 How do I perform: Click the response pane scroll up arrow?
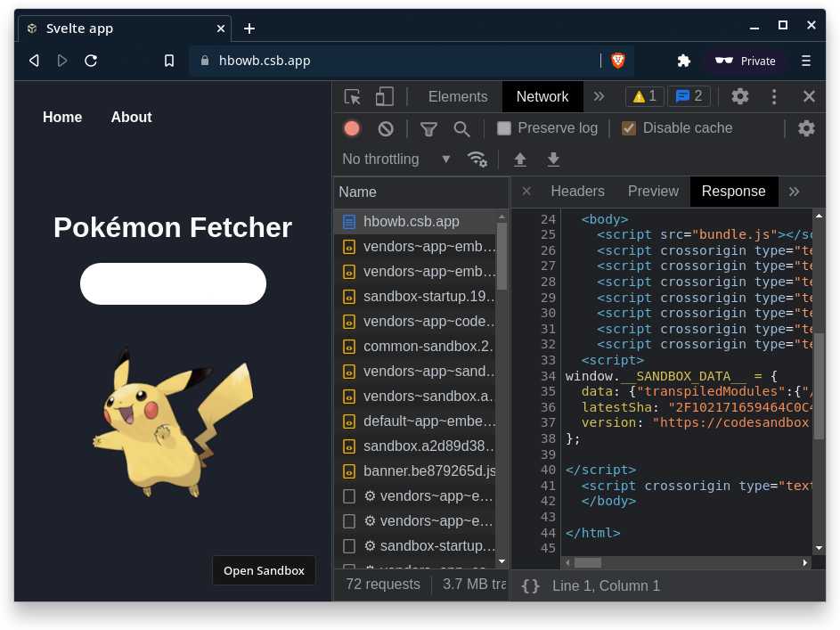[x=819, y=216]
